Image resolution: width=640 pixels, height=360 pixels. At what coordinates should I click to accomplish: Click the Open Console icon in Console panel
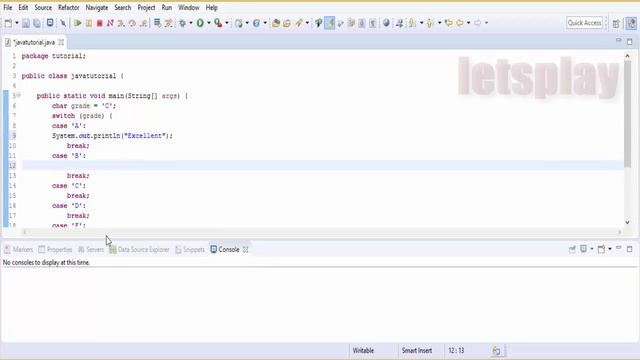tap(601, 249)
